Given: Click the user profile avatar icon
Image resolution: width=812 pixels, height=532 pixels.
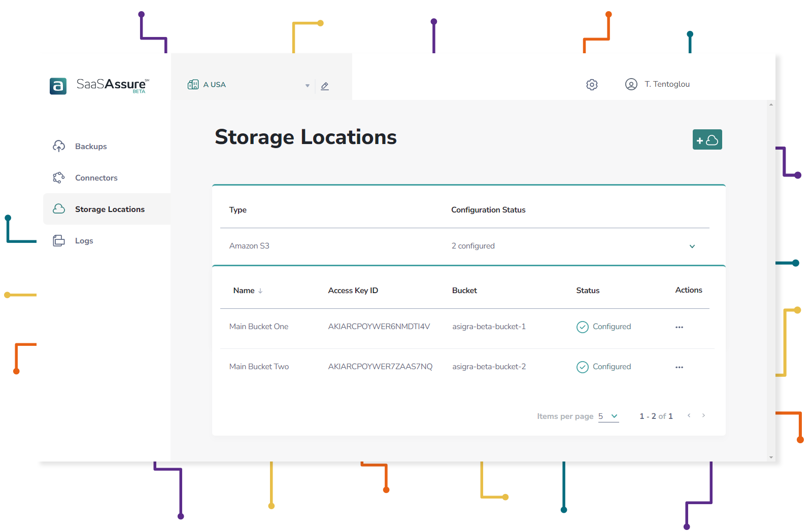Looking at the screenshot, I should click(631, 84).
